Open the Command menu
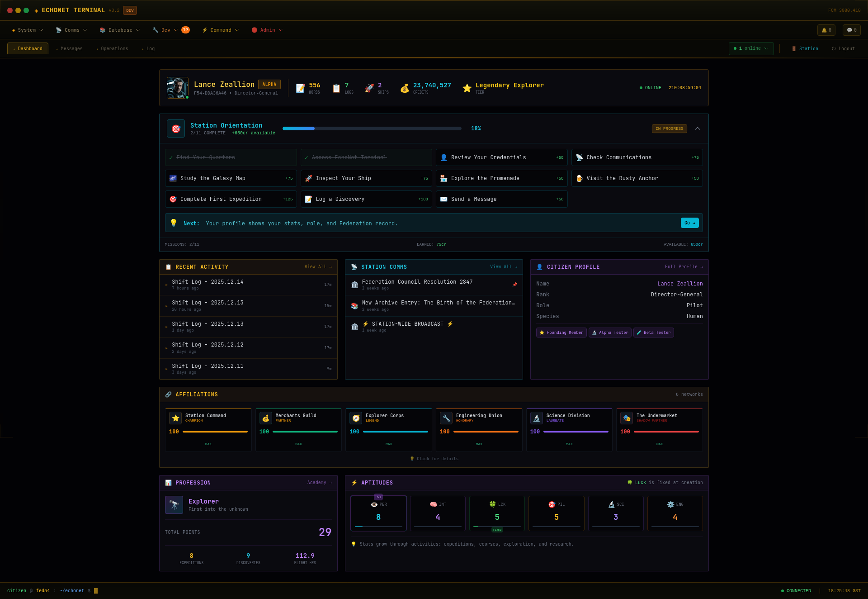Screen dimensions: 868x599 pos(220,30)
